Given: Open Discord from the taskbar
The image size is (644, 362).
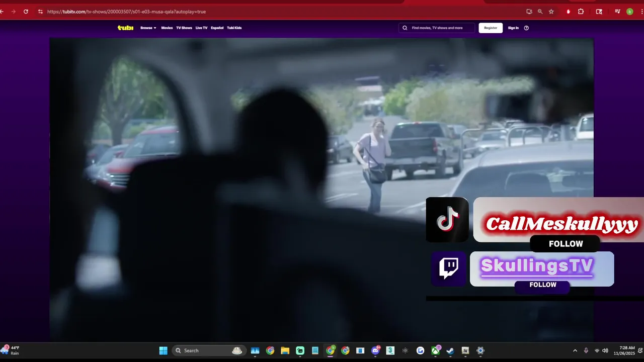Looking at the screenshot, I should point(375,350).
